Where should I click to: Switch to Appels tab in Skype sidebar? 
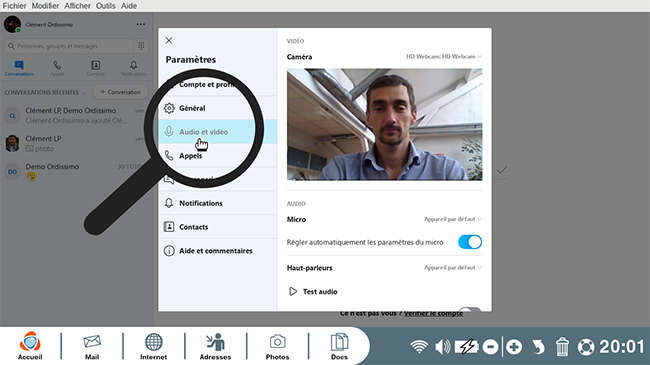click(57, 68)
